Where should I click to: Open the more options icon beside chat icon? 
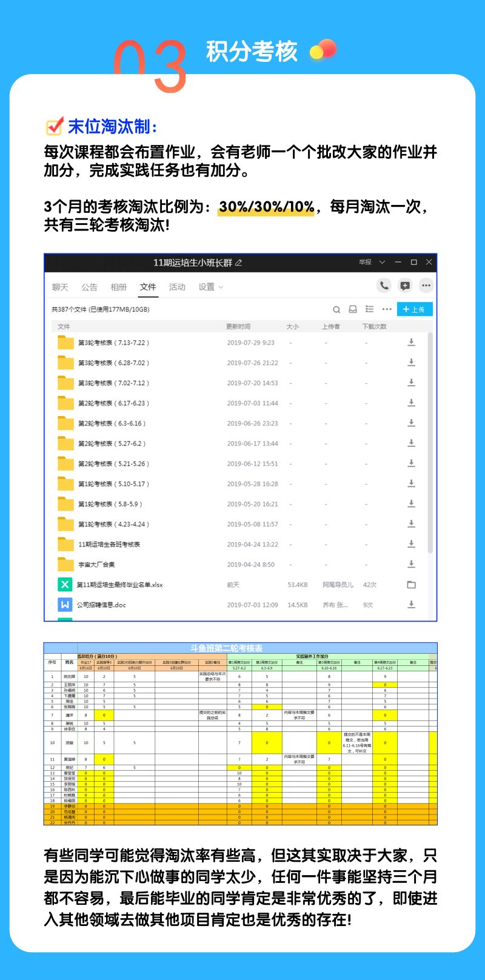tap(426, 286)
